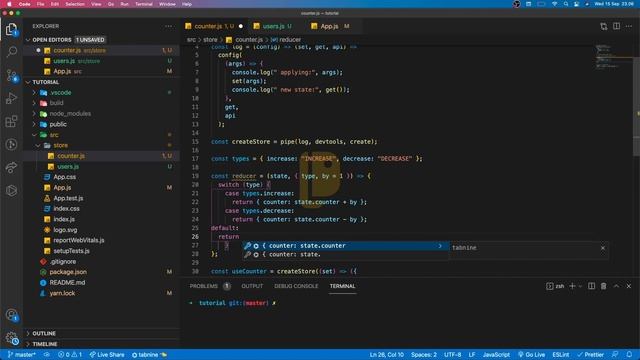Viewport: 640px width, 360px height.
Task: Open editor more actions ellipsis
Action: tap(629, 26)
